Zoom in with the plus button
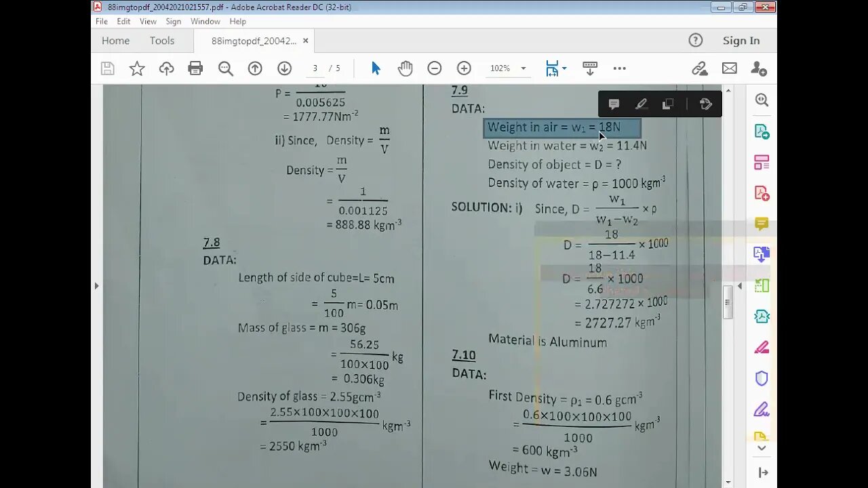 point(464,68)
